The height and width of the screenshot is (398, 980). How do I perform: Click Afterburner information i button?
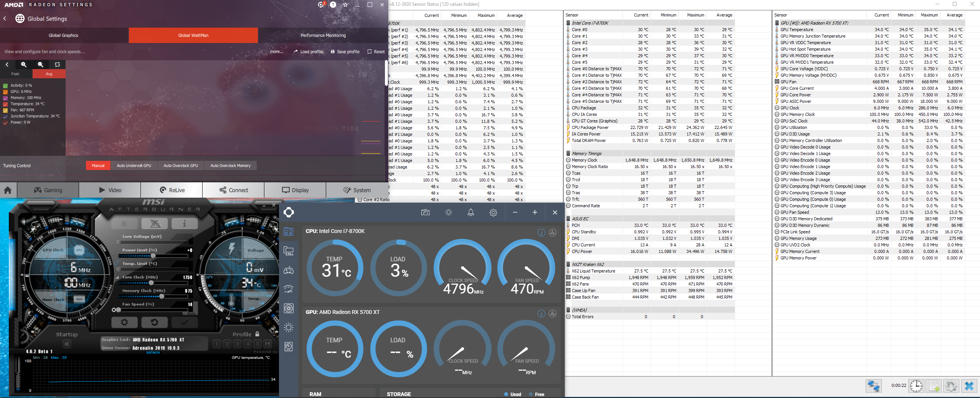[x=185, y=223]
